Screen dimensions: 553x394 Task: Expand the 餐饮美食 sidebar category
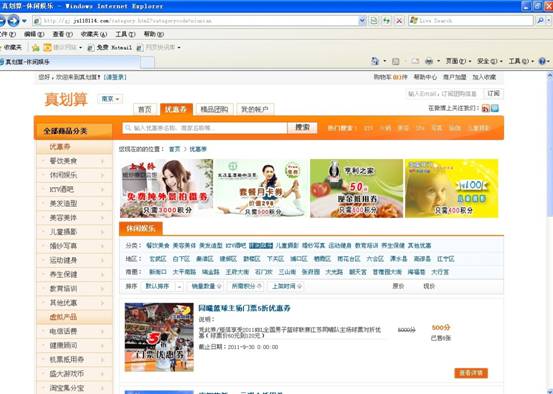[x=74, y=161]
